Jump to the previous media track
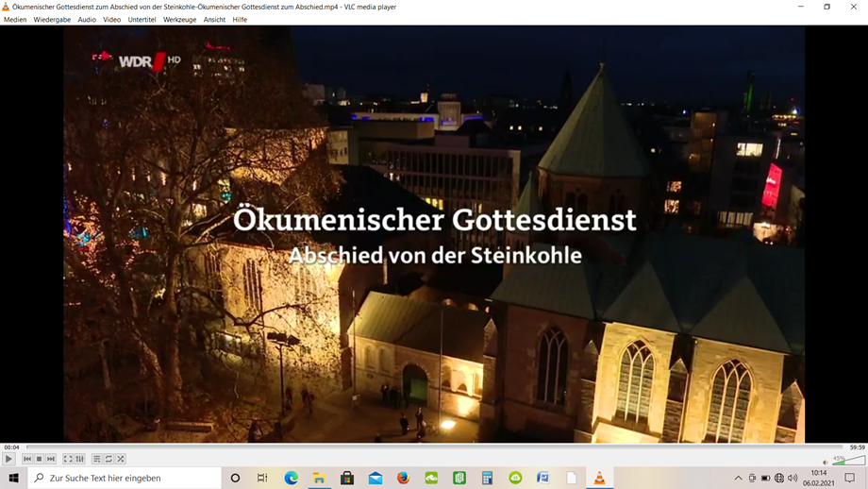Screen dimensions: 868x489 click(x=27, y=459)
